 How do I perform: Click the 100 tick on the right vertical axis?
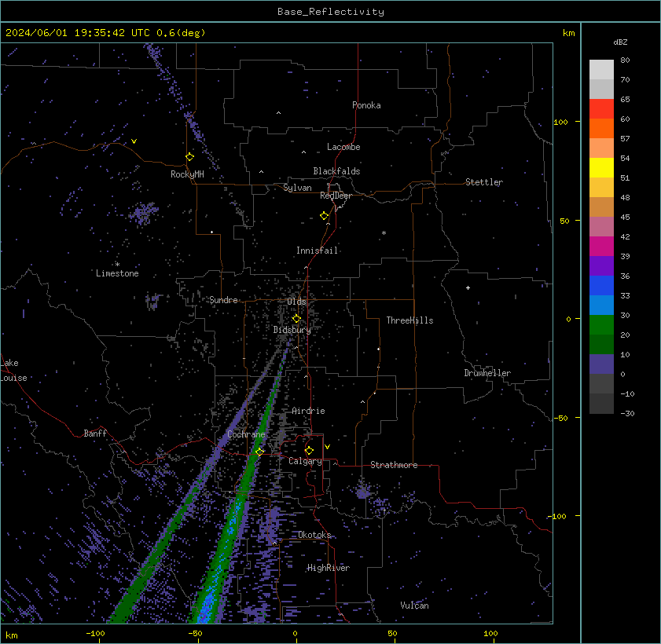click(560, 123)
